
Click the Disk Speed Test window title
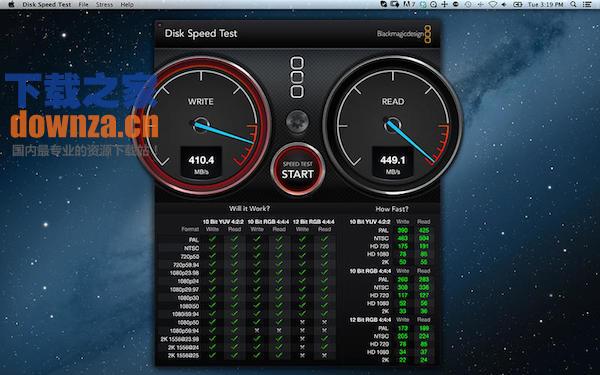pos(201,34)
